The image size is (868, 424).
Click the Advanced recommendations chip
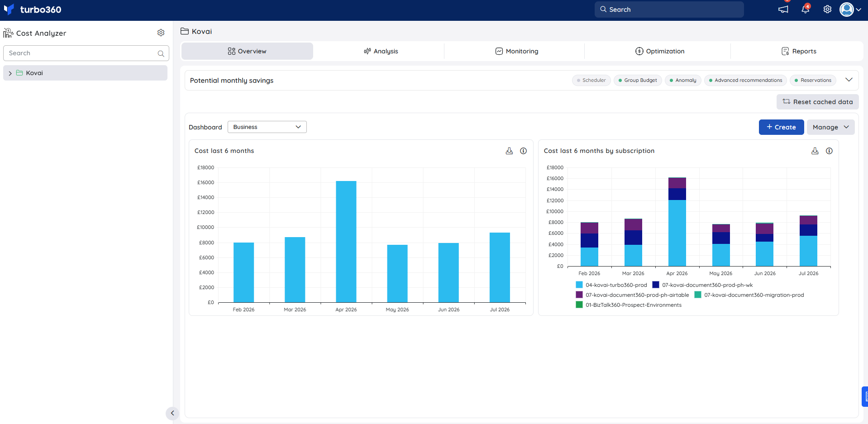click(x=745, y=80)
